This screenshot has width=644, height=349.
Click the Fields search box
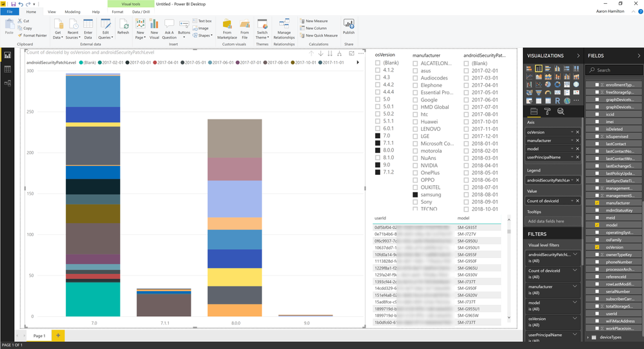614,70
